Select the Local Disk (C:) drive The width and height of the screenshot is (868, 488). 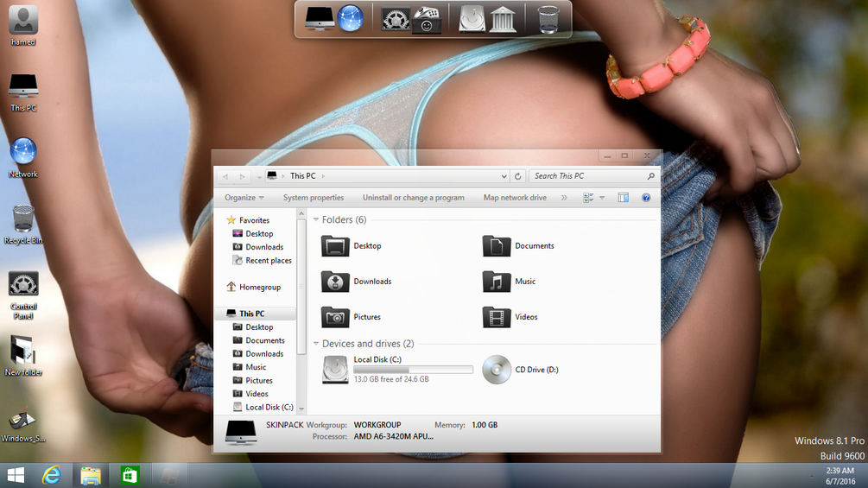397,369
